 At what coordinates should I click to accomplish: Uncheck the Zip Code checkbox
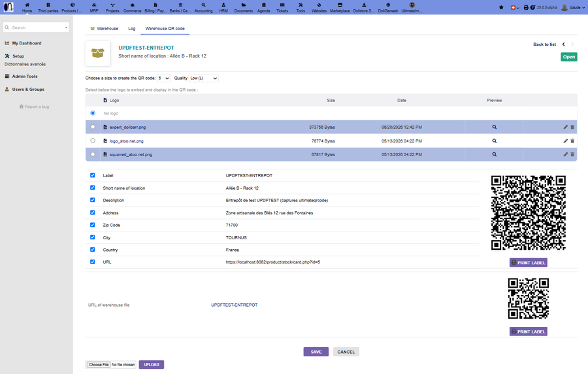point(93,225)
